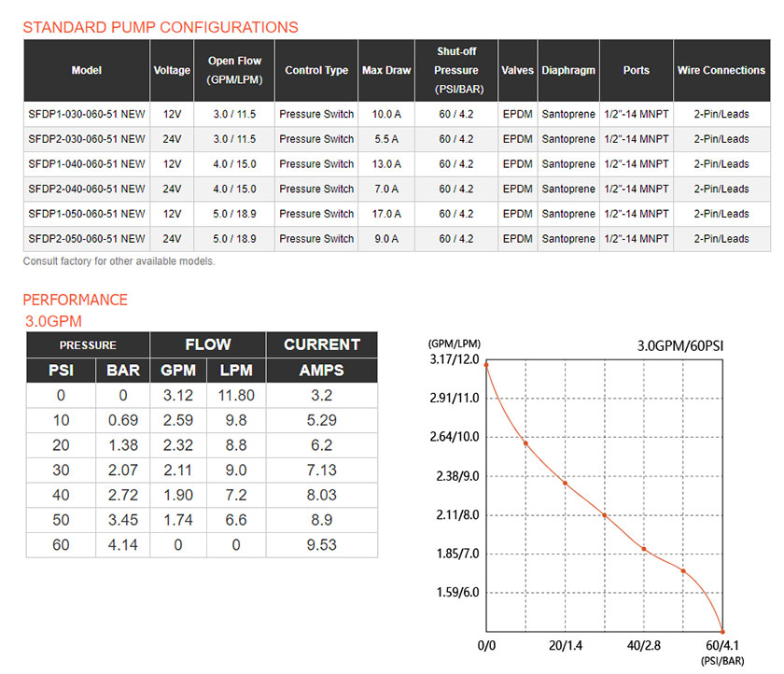Image resolution: width=784 pixels, height=674 pixels.
Task: Click the 5.5 A max draw cell
Action: 386,139
